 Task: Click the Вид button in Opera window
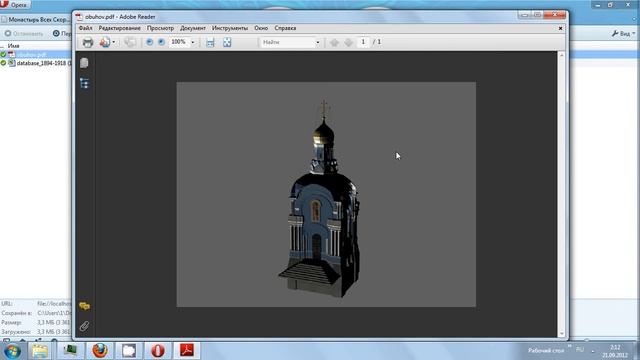623,33
